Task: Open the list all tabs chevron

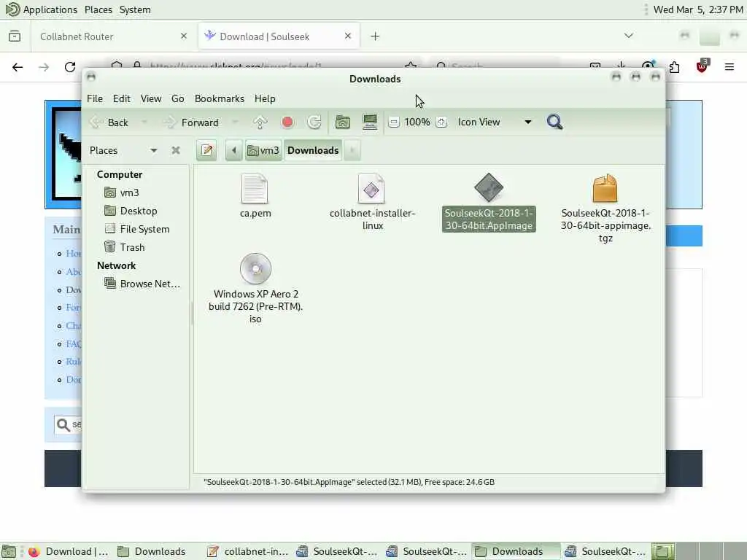Action: pyautogui.click(x=629, y=36)
